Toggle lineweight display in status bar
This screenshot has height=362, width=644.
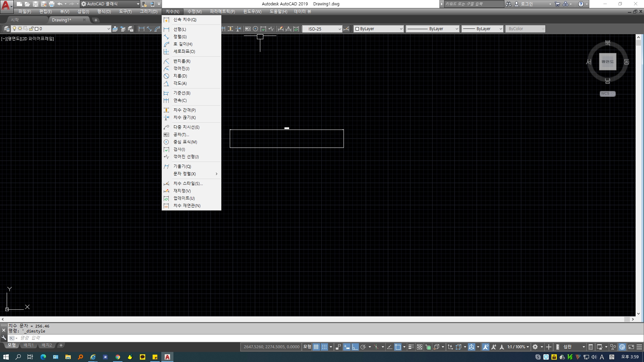pos(411,347)
